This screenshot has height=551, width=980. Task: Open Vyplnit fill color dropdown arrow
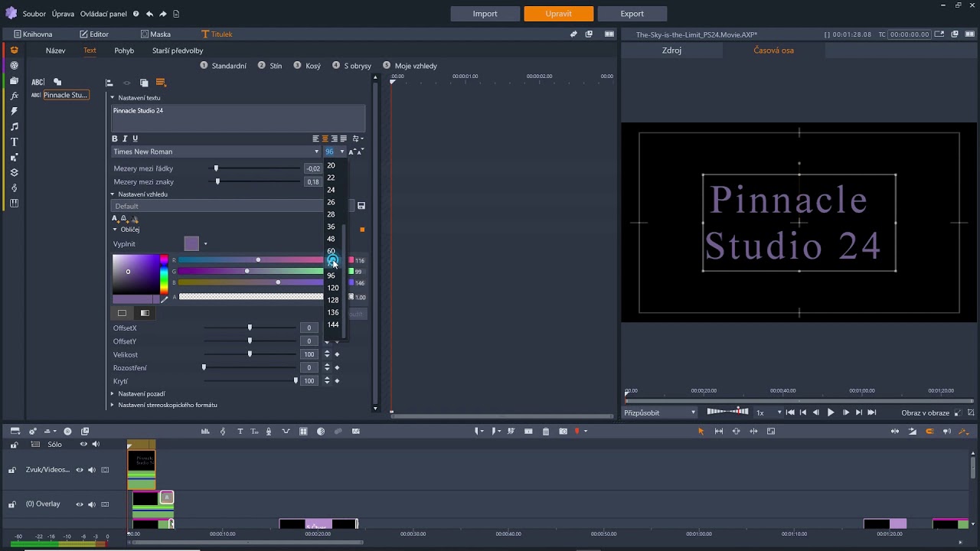[x=205, y=244]
